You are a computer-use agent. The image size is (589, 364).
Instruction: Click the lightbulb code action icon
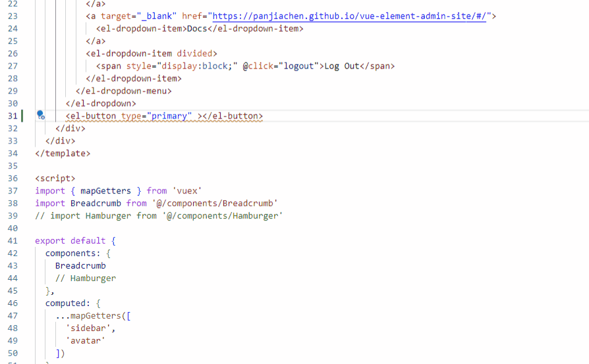point(40,115)
